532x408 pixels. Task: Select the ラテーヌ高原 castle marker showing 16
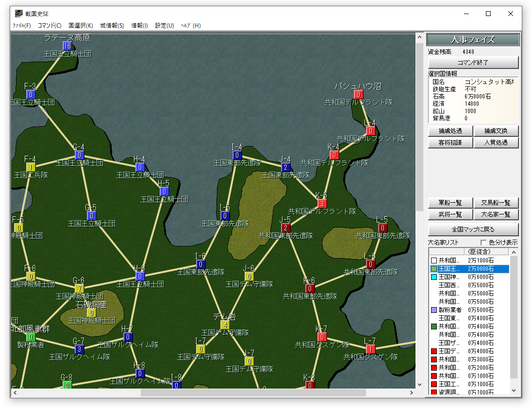(x=67, y=46)
